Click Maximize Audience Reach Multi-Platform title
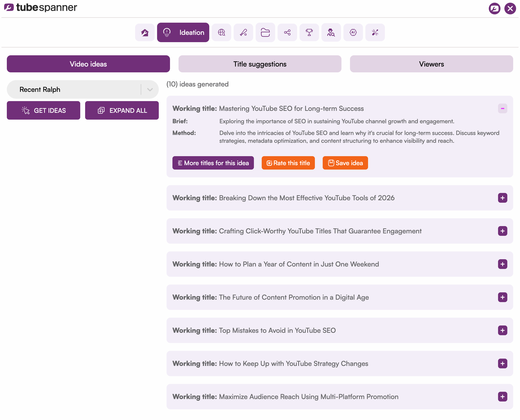 tap(309, 397)
